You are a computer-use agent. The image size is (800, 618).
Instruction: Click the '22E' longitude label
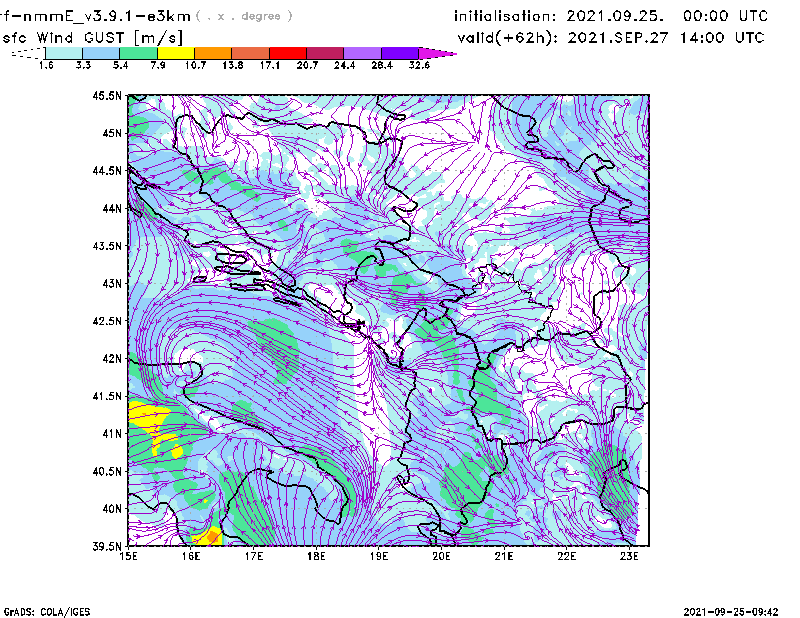point(567,556)
